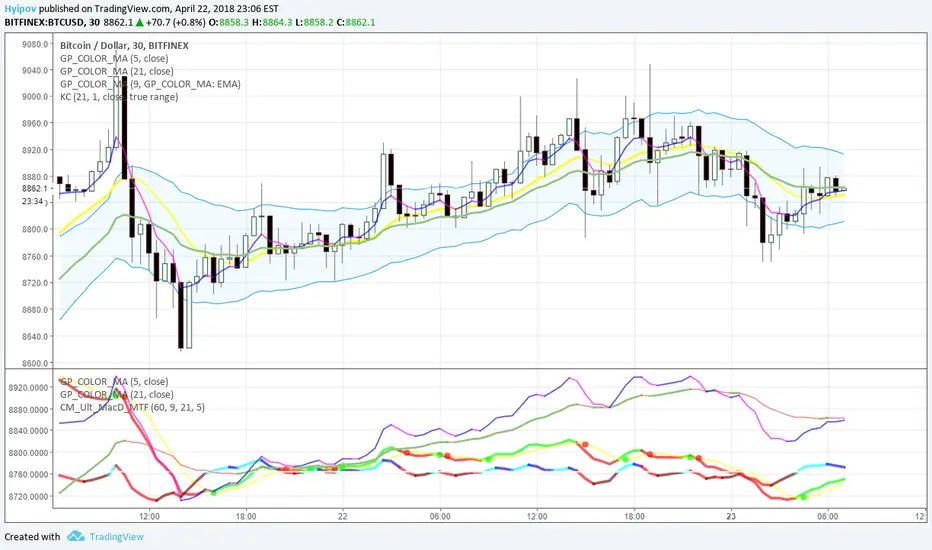
Task: Click the KC (21, 1, close, true range) legend
Action: tap(119, 96)
